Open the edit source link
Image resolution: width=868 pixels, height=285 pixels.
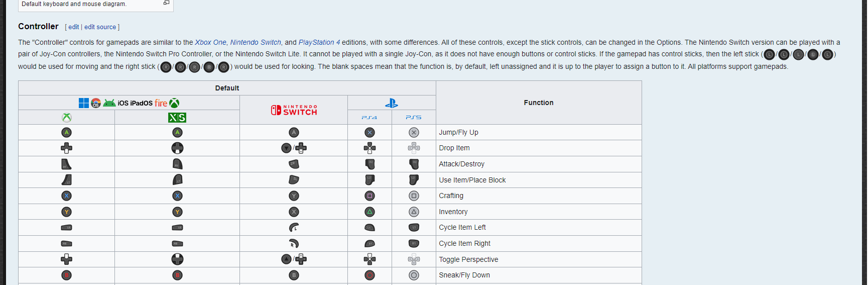pyautogui.click(x=100, y=27)
